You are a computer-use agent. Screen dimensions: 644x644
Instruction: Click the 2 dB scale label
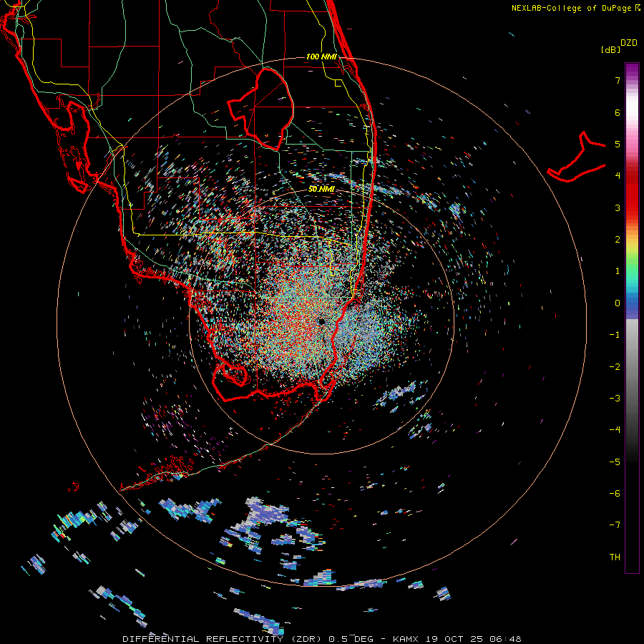click(618, 240)
